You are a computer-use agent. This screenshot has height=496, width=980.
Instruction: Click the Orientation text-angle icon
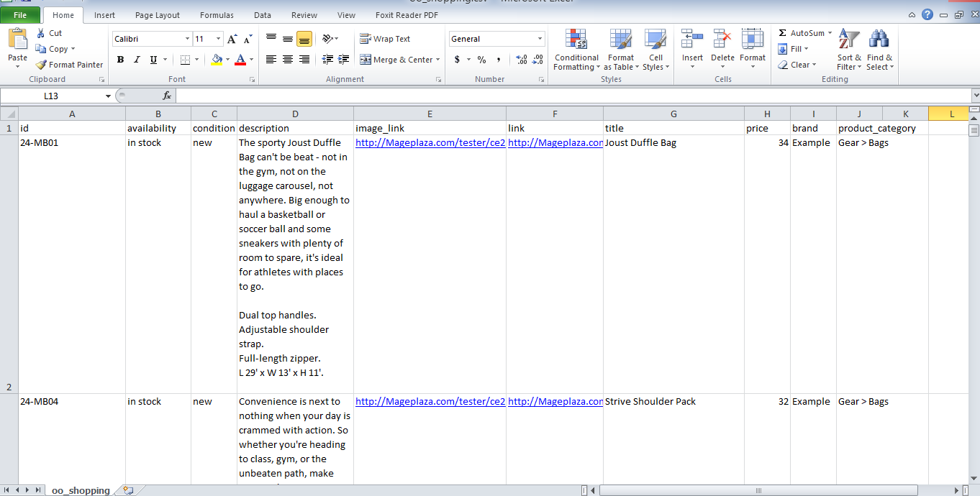click(x=328, y=39)
